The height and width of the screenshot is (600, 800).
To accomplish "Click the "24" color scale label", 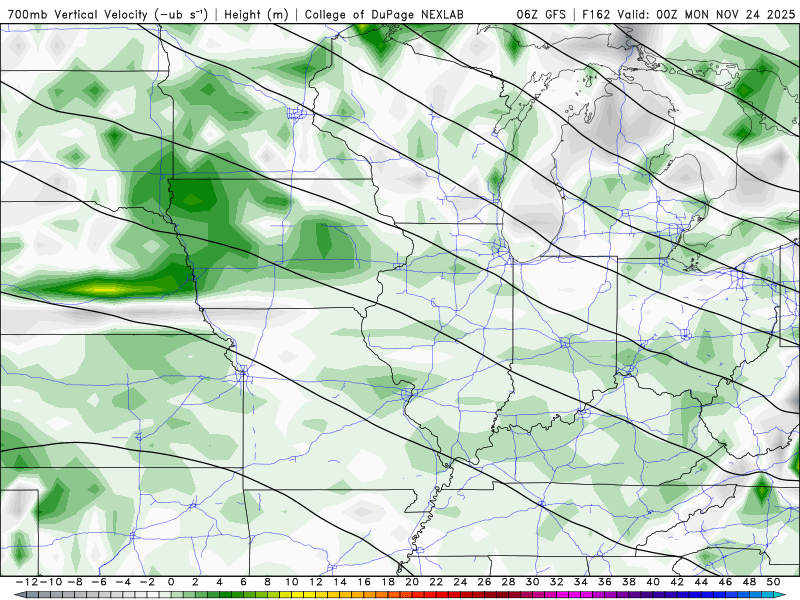I will [460, 582].
